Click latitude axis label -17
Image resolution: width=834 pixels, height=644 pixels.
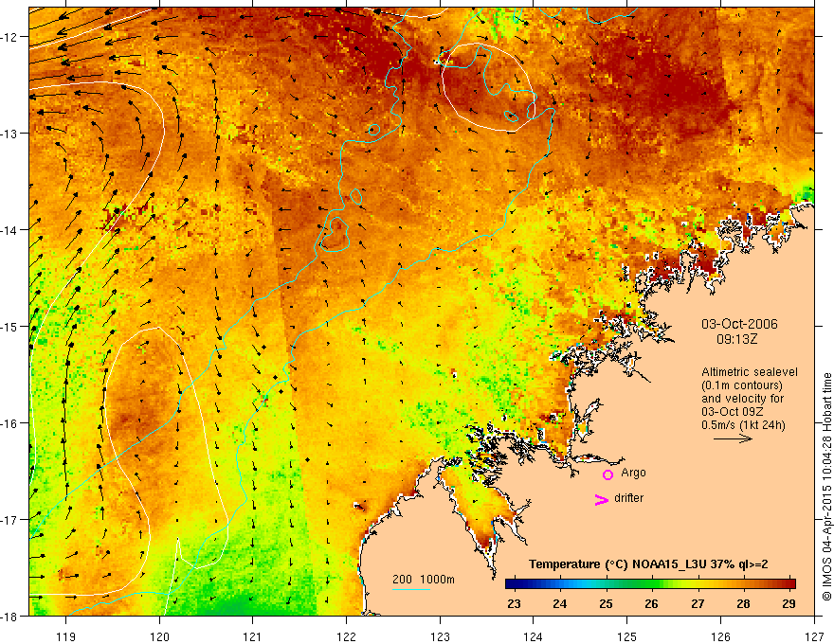pyautogui.click(x=10, y=520)
